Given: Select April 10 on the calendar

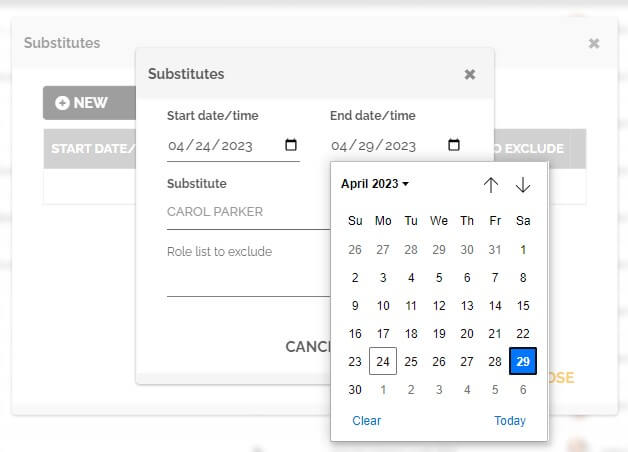Looking at the screenshot, I should pos(383,306).
